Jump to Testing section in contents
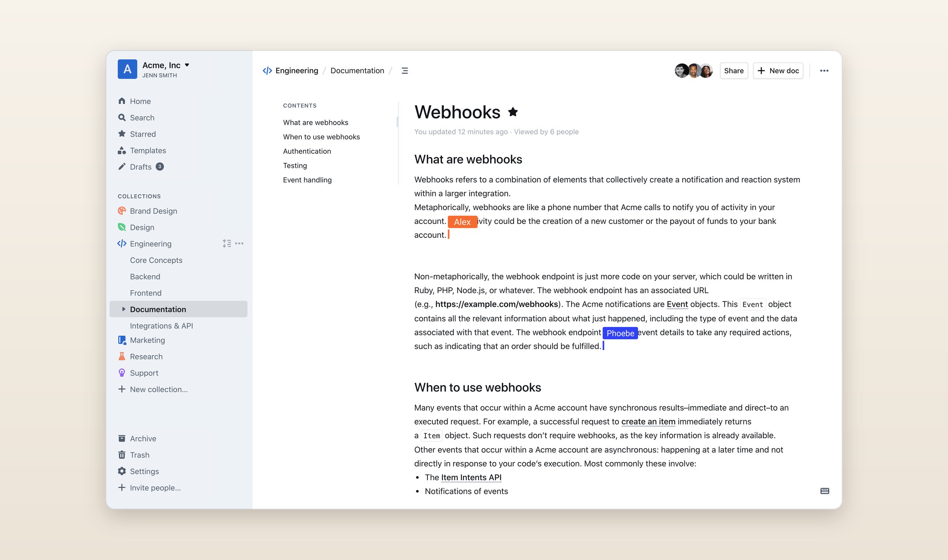948x560 pixels. click(295, 165)
